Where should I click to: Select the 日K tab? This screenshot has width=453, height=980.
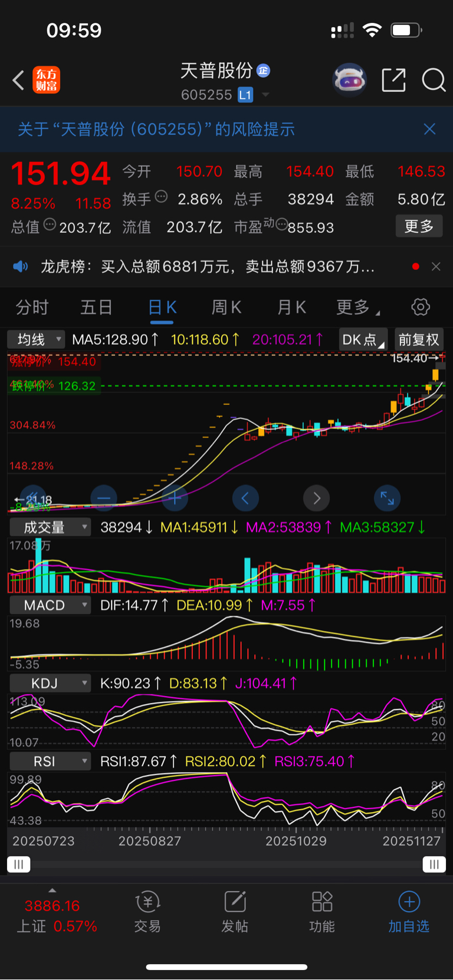click(162, 307)
